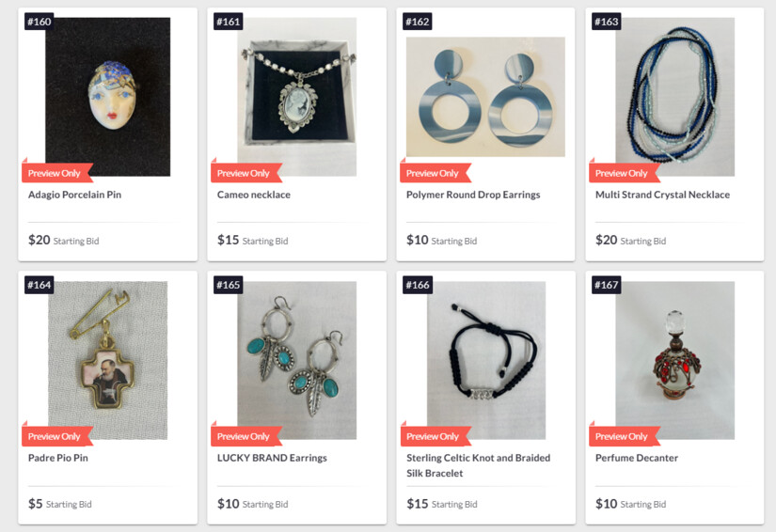View the turquoise LUCKY BRAND earrings photo
The width and height of the screenshot is (776, 532).
tap(297, 360)
